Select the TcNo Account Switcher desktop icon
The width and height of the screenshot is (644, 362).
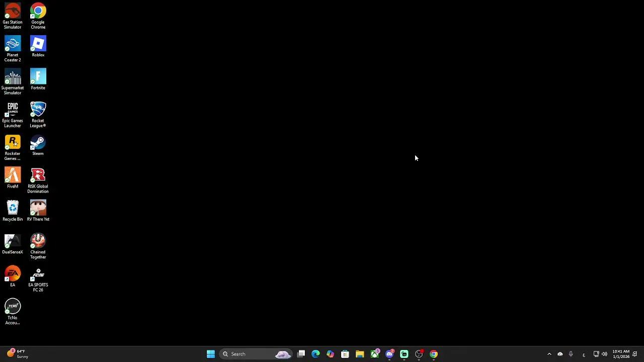click(x=13, y=312)
